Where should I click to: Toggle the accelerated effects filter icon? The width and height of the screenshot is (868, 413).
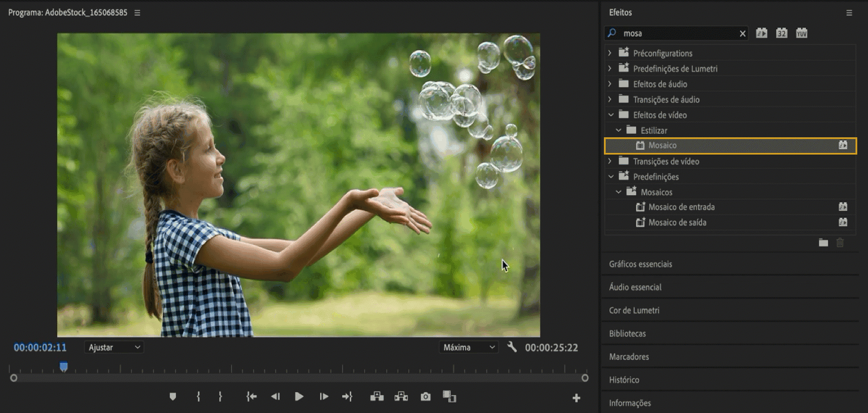762,33
